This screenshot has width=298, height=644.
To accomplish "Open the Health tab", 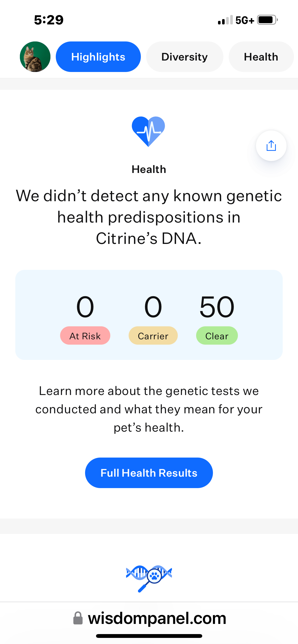I will (261, 57).
